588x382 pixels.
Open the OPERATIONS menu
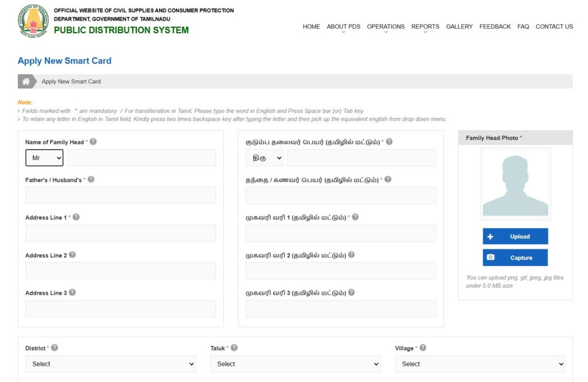tap(386, 26)
